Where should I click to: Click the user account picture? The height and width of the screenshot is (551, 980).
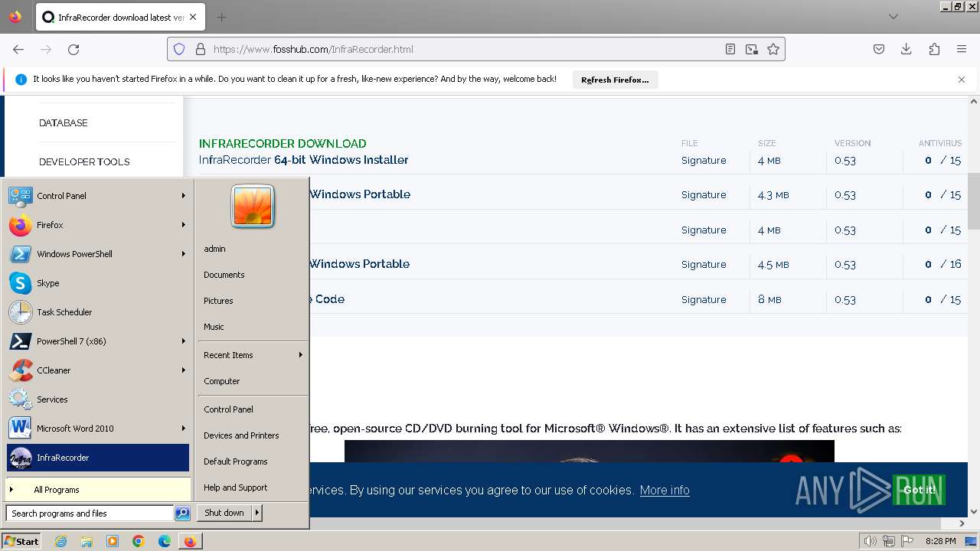pyautogui.click(x=253, y=207)
